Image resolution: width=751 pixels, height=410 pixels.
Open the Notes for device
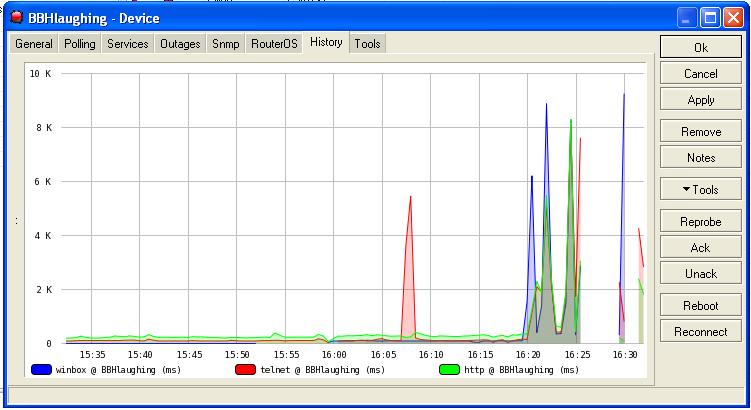pyautogui.click(x=701, y=158)
